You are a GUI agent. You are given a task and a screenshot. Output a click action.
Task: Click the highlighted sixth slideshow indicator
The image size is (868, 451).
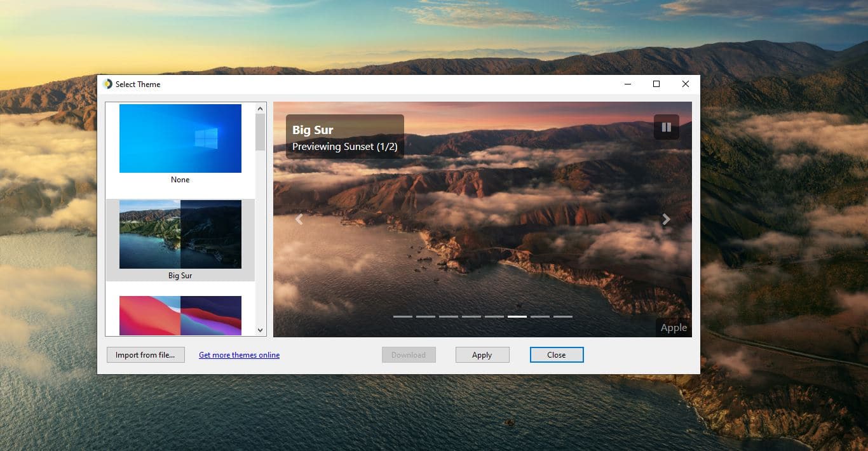coord(517,316)
